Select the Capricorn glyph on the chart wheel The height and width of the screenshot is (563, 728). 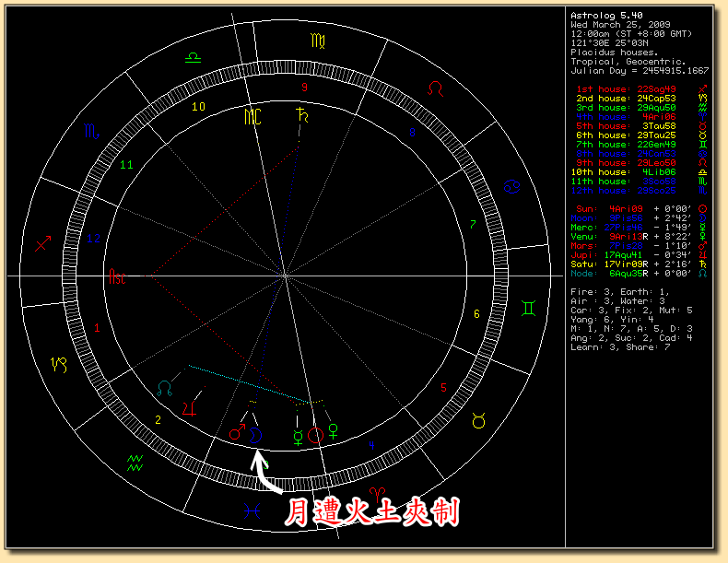[x=59, y=364]
